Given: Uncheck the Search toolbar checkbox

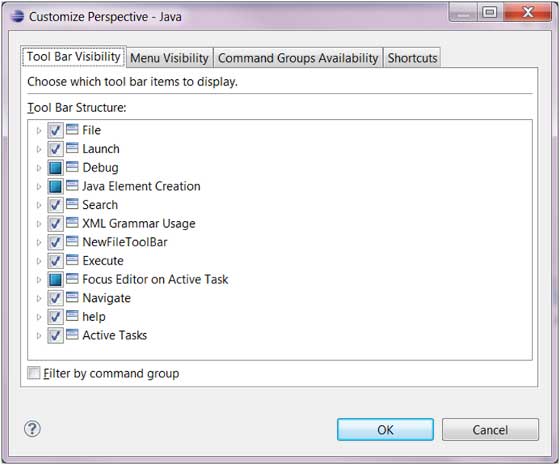Looking at the screenshot, I should pos(55,205).
